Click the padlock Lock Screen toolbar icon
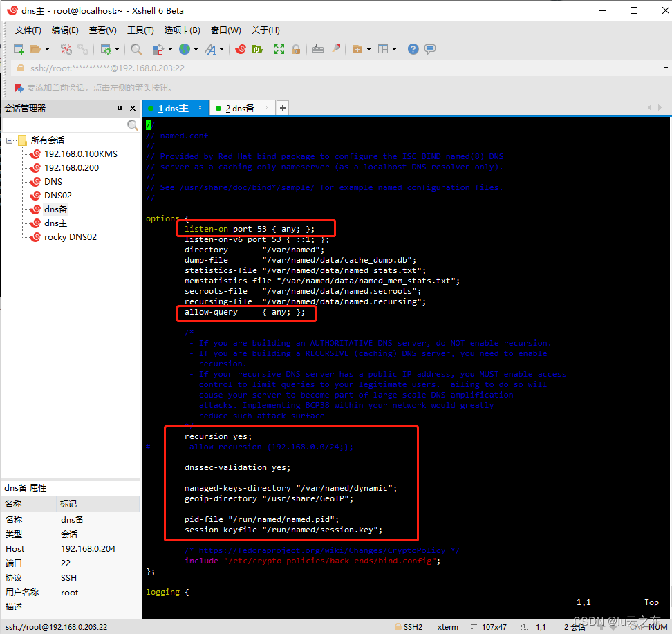The image size is (672, 634). click(x=296, y=49)
